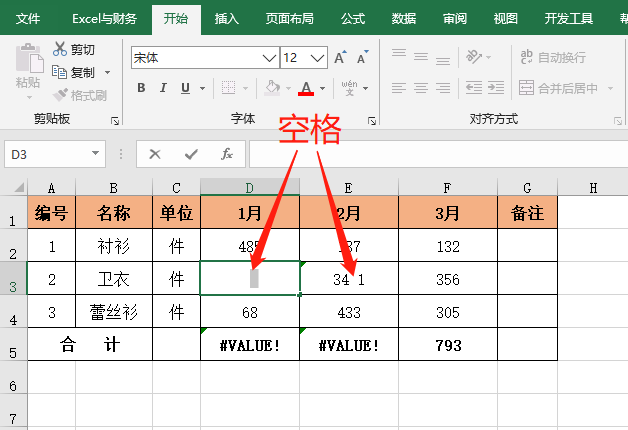628x430 pixels.
Task: Set middle vertical alignment
Action: 421,56
